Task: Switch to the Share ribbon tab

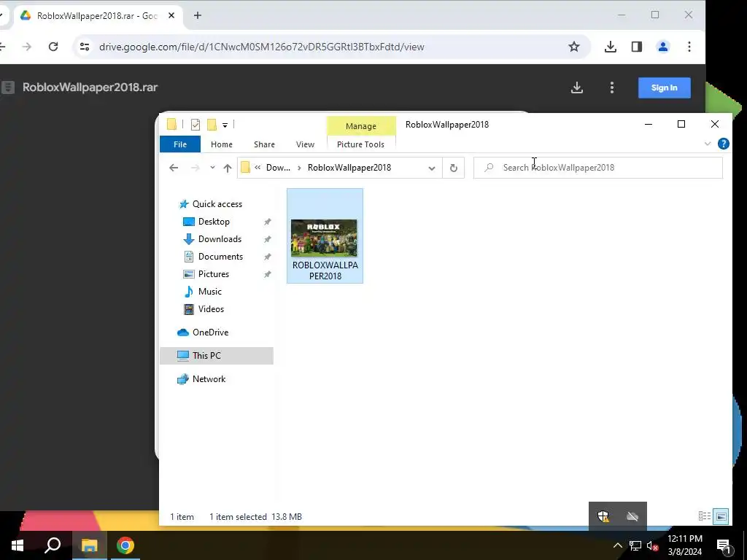Action: [x=264, y=144]
